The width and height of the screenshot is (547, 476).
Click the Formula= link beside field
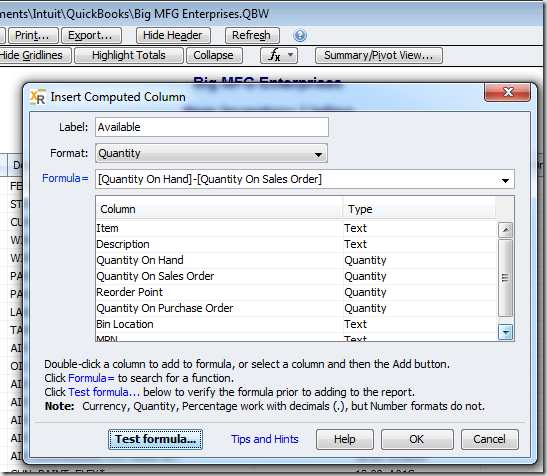coord(66,178)
